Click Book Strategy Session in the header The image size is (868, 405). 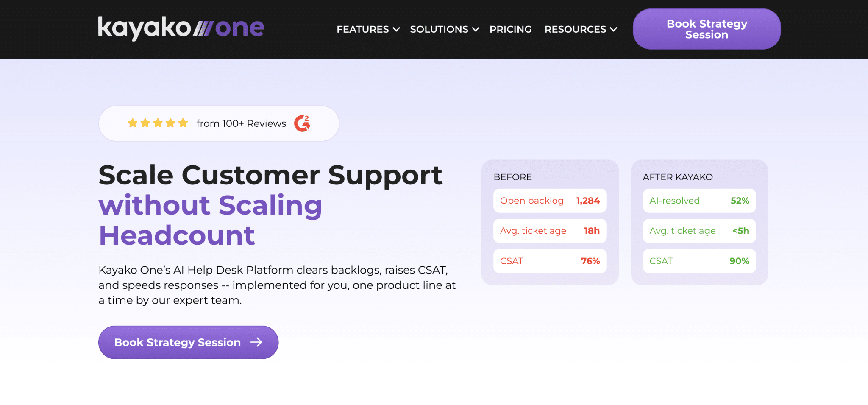706,29
